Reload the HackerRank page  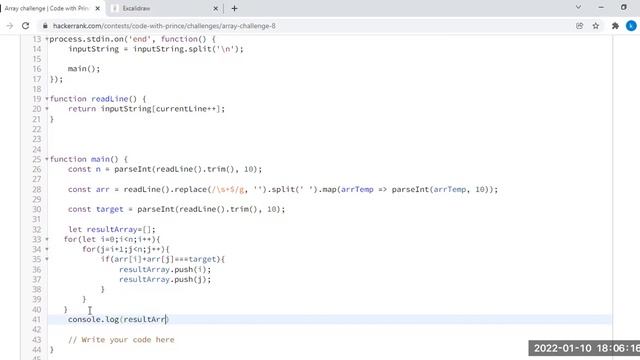click(x=25, y=26)
